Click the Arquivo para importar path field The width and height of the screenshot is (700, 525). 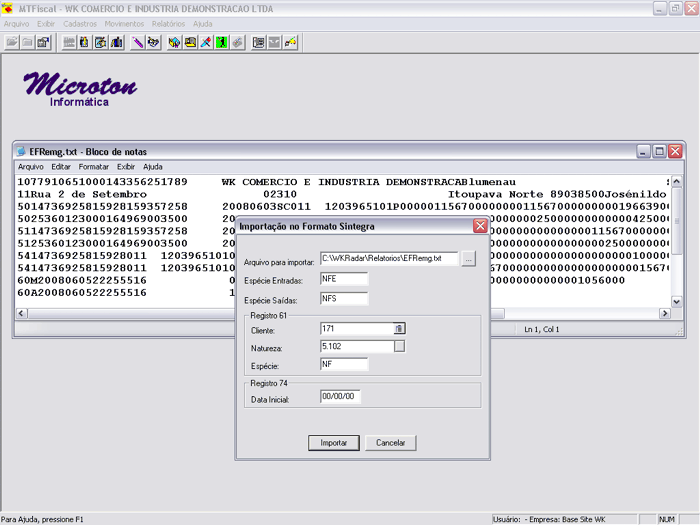point(388,259)
